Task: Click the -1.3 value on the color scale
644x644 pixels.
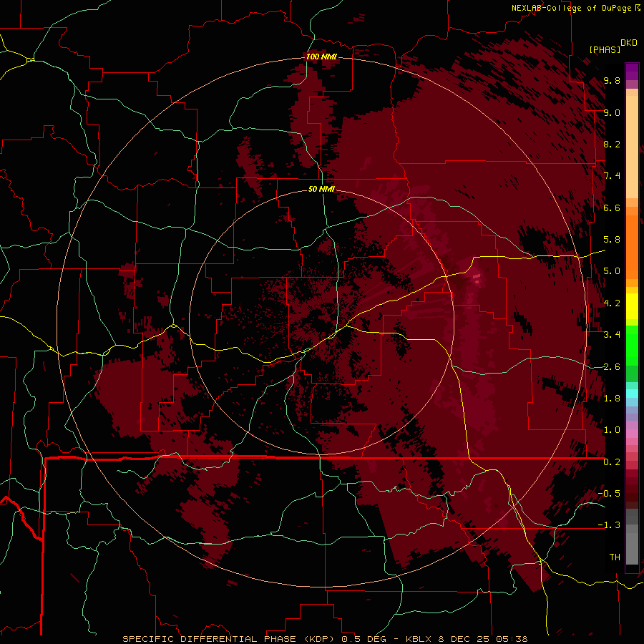Action: (609, 525)
